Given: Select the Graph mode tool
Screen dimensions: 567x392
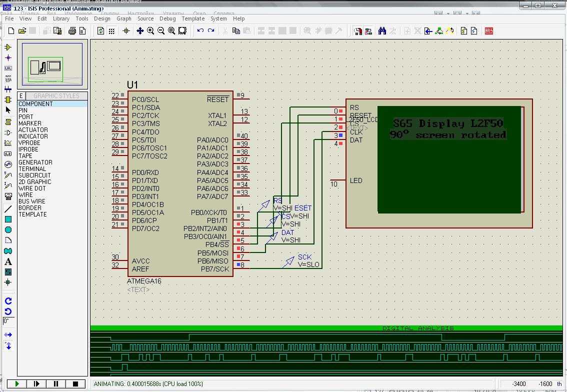Looking at the screenshot, I should click(8, 143).
